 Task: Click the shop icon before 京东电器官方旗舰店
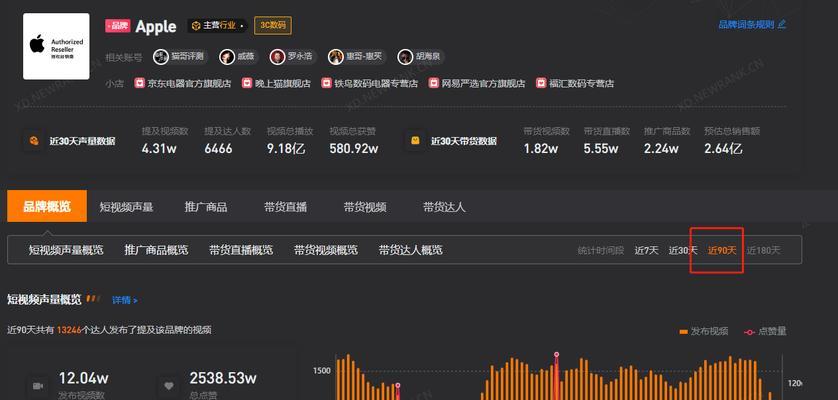[x=139, y=83]
